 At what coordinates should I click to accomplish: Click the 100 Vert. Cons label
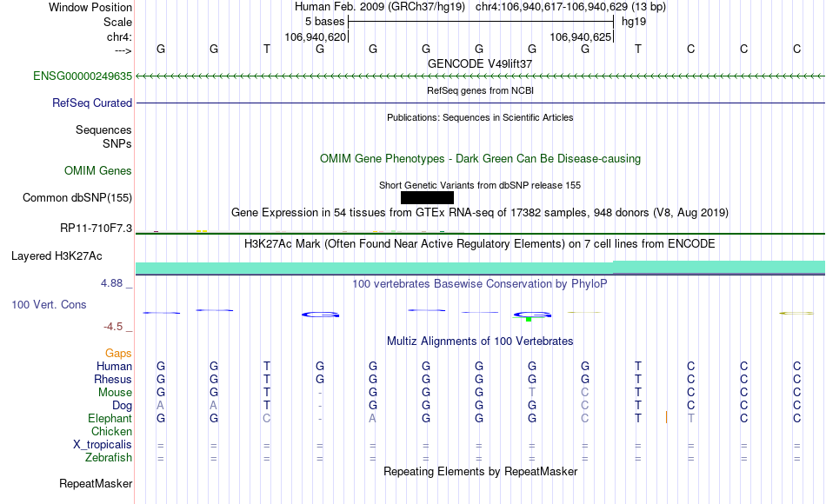(49, 304)
